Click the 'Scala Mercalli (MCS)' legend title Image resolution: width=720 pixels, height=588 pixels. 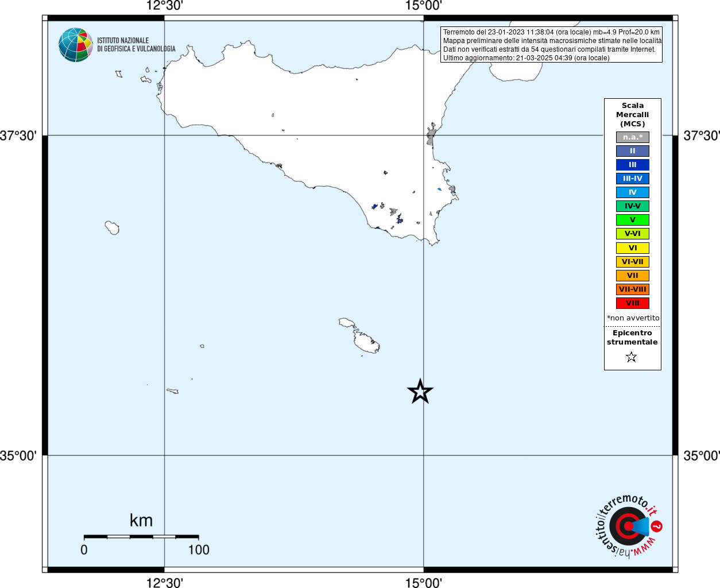point(633,115)
